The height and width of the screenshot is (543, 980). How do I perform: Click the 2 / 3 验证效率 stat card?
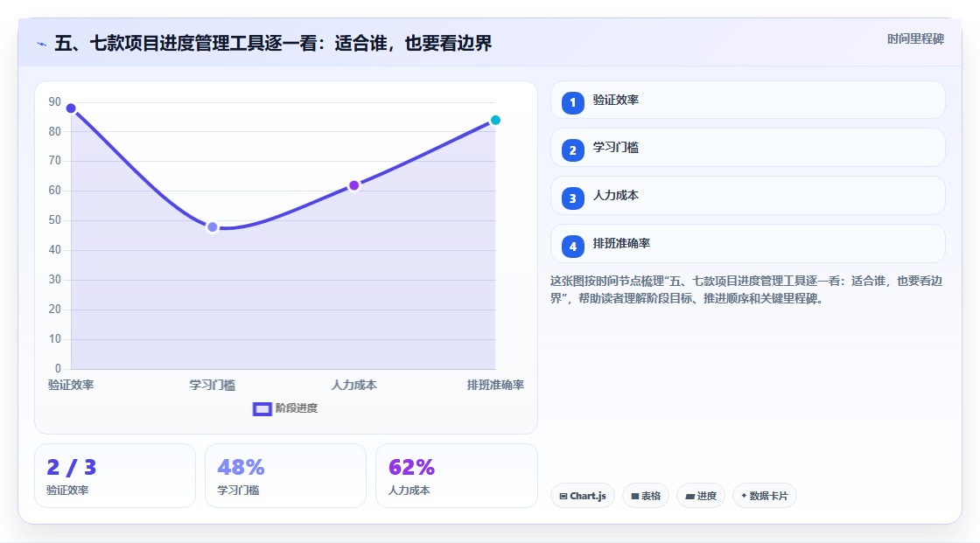[115, 476]
